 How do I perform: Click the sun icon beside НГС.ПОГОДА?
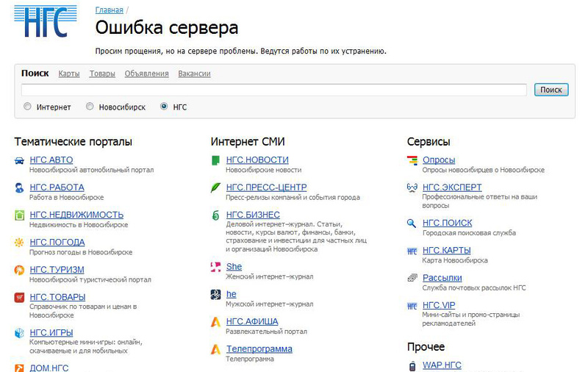click(19, 243)
